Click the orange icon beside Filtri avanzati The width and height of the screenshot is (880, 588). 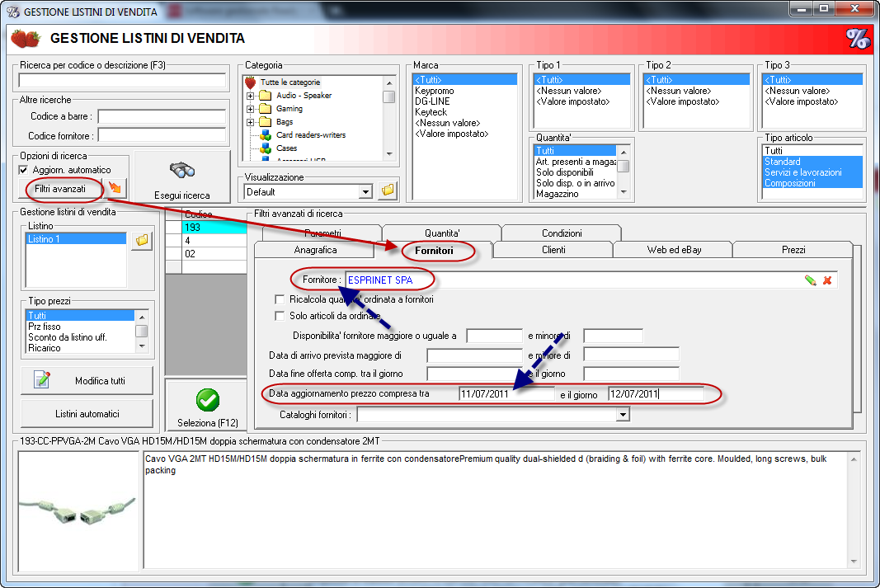pyautogui.click(x=115, y=188)
